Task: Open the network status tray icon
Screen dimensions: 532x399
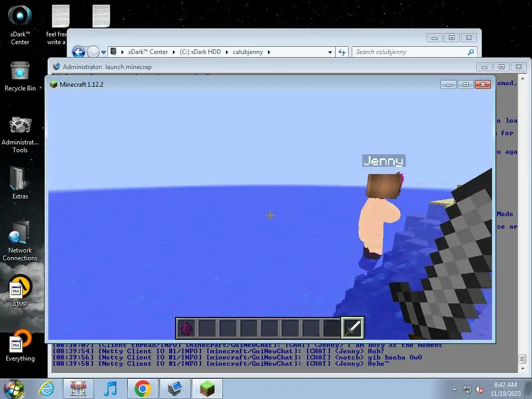Action: coord(467,389)
